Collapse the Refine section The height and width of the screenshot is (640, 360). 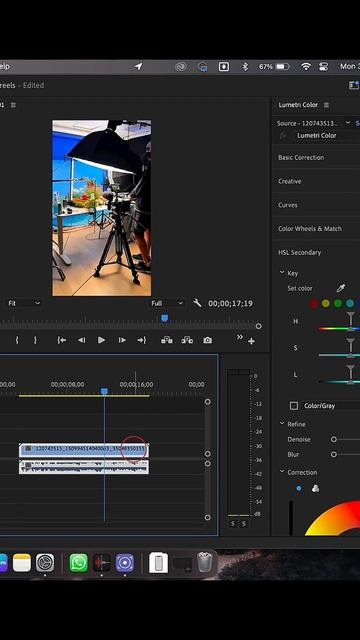[x=282, y=424]
